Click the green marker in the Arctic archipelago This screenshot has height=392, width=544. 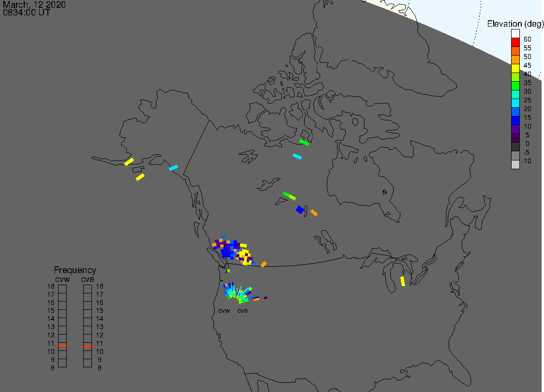pos(304,142)
